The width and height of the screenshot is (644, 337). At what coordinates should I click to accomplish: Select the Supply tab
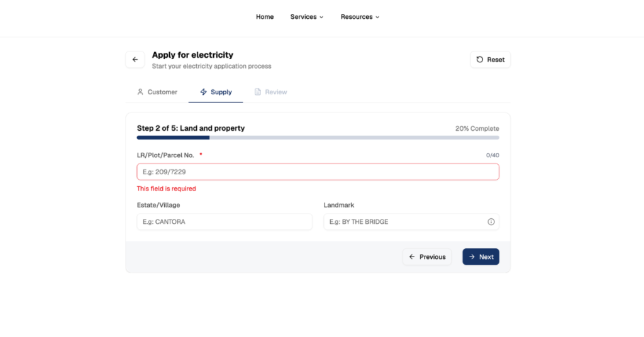tap(216, 92)
